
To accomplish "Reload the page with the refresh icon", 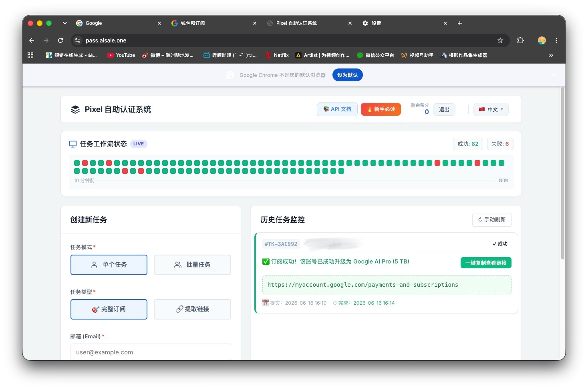I will pyautogui.click(x=60, y=40).
